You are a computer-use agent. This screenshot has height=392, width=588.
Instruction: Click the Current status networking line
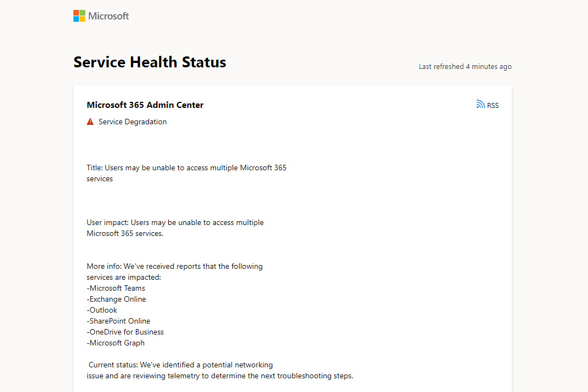[x=181, y=365]
